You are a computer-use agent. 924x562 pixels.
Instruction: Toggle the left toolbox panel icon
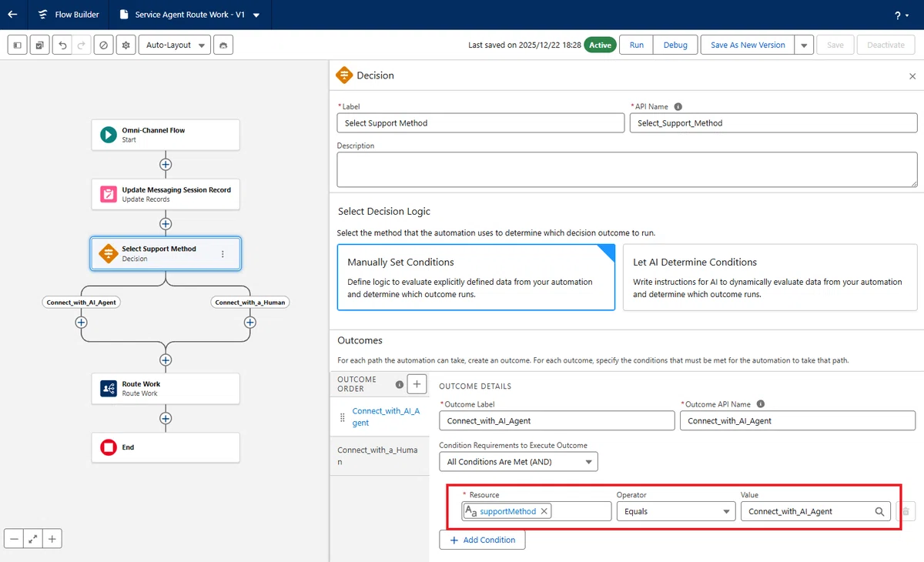(x=17, y=45)
